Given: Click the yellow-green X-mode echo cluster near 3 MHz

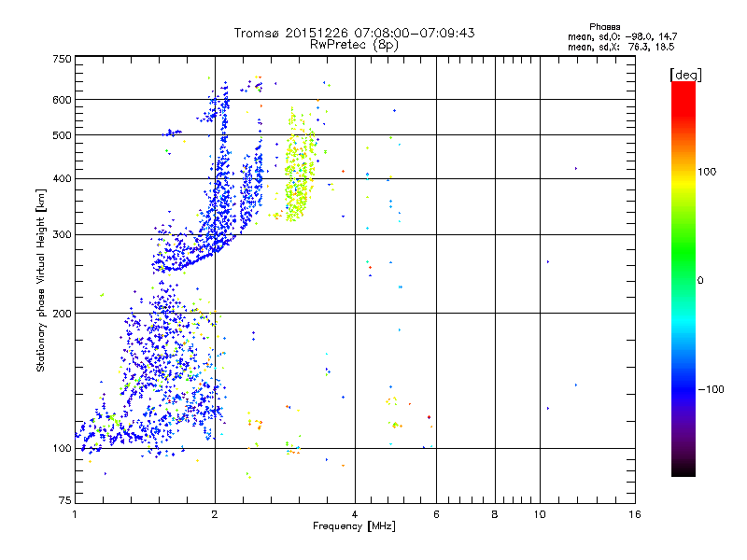Looking at the screenshot, I should 300,176.
